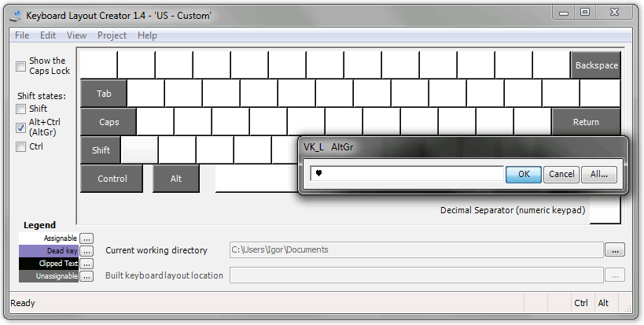Click the Ctrl indicator in status bar
This screenshot has width=644, height=325.
coord(581,303)
